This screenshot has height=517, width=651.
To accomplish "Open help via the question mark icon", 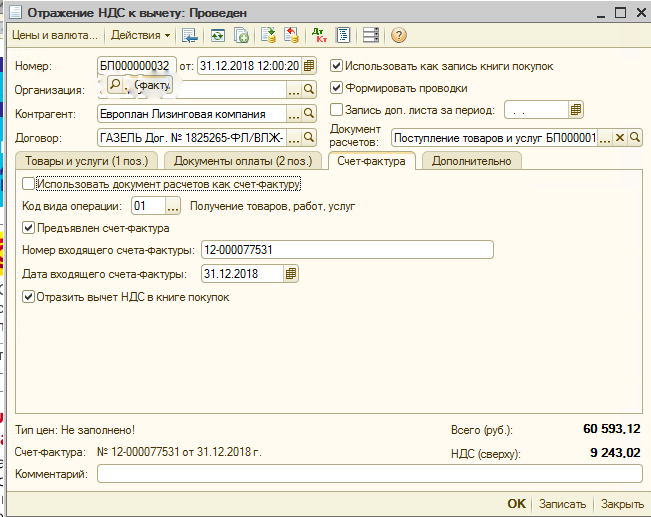I will [x=399, y=35].
